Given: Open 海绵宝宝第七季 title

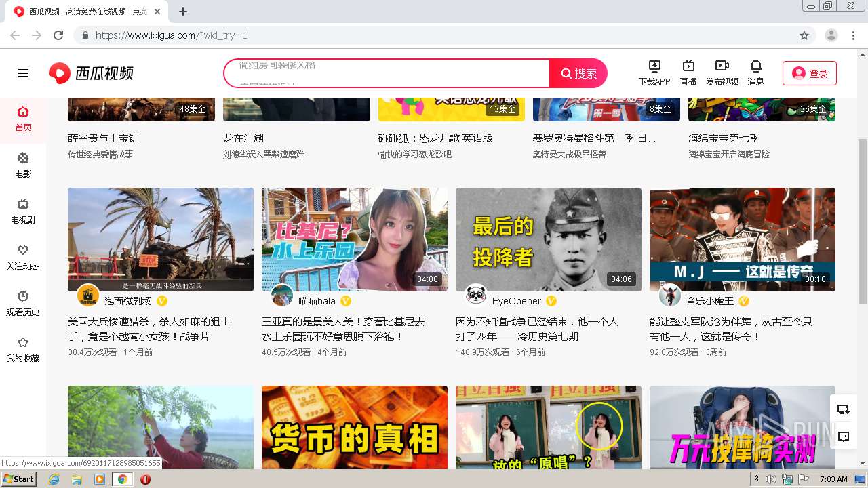Looking at the screenshot, I should pyautogui.click(x=724, y=138).
